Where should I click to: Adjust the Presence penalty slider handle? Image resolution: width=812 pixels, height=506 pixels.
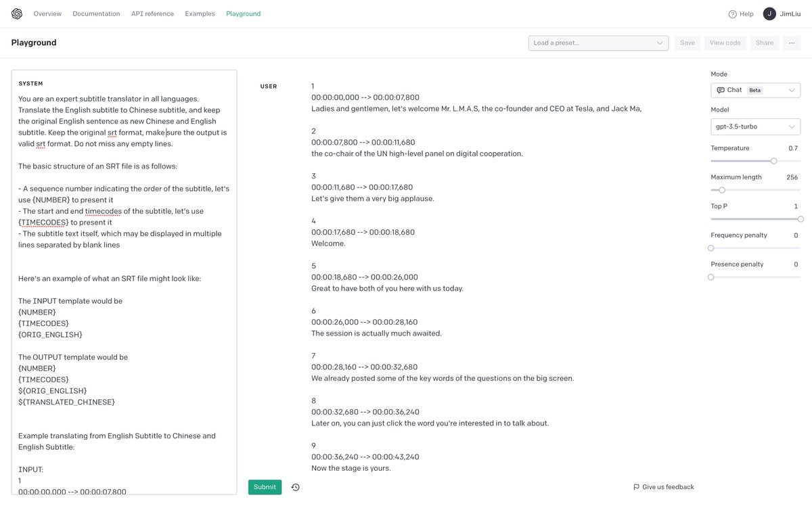point(710,277)
